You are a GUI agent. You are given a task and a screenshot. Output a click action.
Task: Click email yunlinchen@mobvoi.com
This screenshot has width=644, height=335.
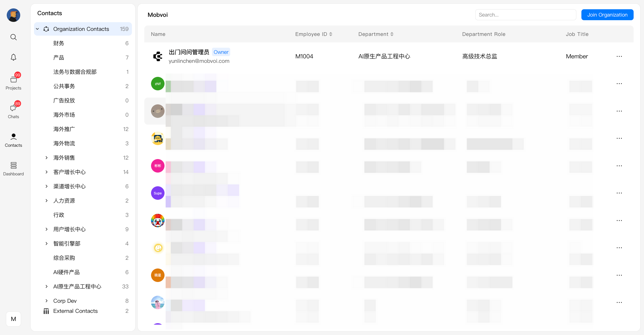pyautogui.click(x=199, y=61)
